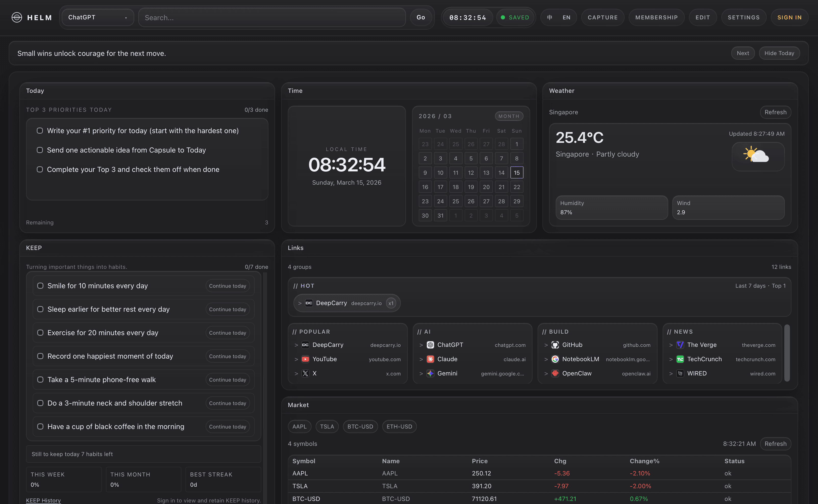Check 'Smile for 10 minutes every day'
This screenshot has width=818, height=504.
click(x=40, y=286)
